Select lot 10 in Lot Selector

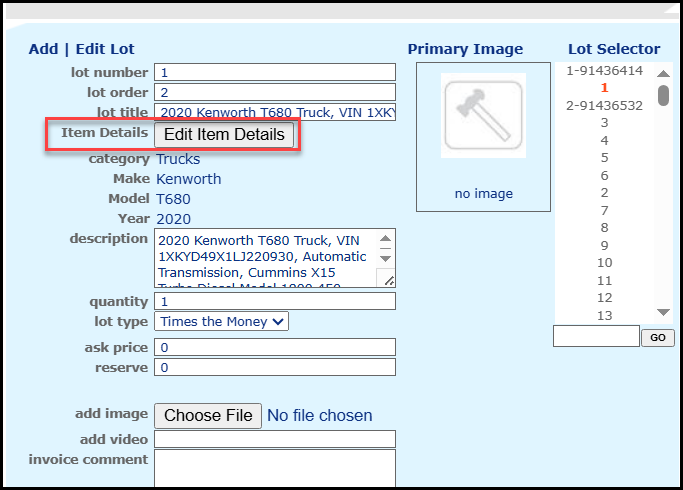point(605,263)
